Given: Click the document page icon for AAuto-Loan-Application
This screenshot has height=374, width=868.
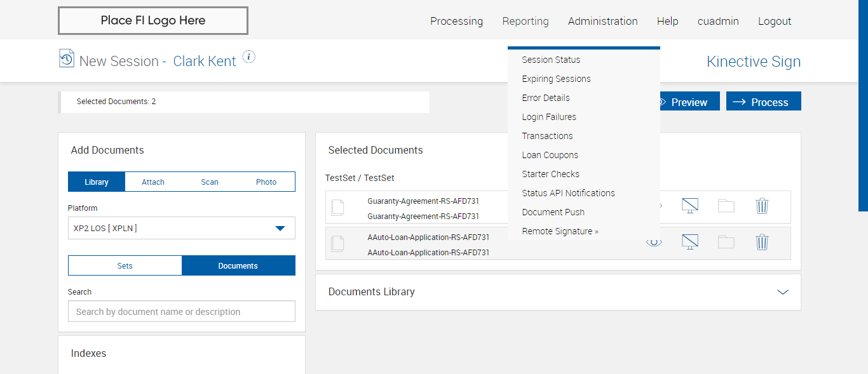Looking at the screenshot, I should pyautogui.click(x=338, y=243).
